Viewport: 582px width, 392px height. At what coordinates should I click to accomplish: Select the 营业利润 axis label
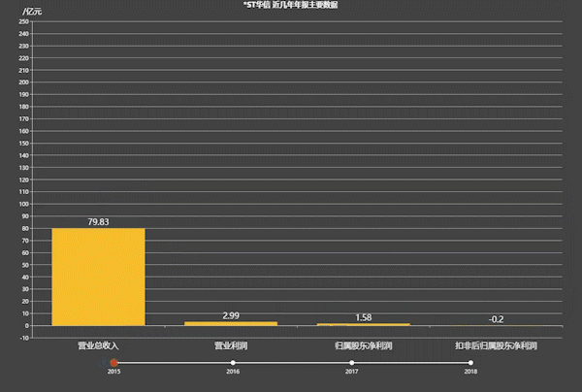[231, 344]
